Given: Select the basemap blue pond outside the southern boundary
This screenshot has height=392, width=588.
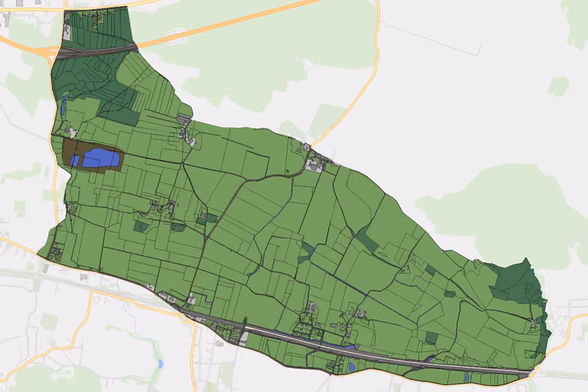Looking at the screenshot, I should 160,363.
